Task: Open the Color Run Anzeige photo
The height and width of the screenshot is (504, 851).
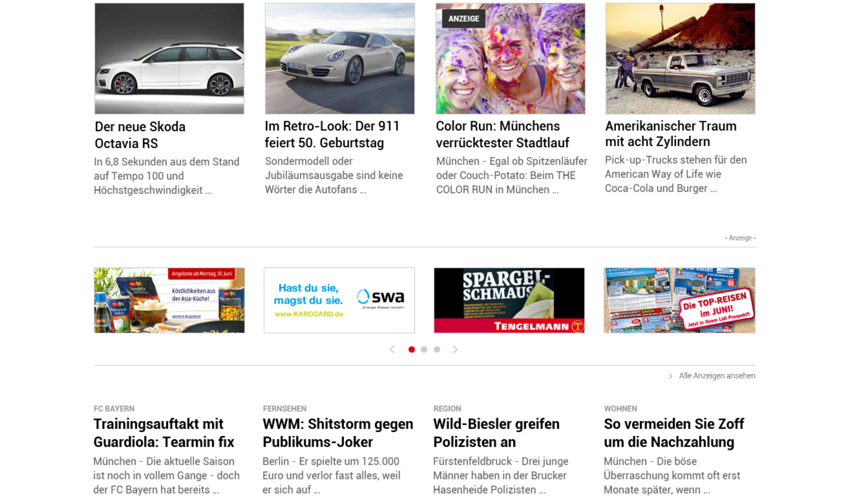Action: (x=510, y=58)
